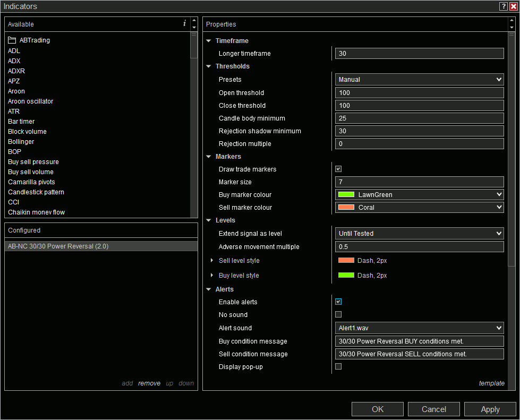Expand the Buy level style arrow
Viewport: 520px width, 420px height.
(x=212, y=276)
